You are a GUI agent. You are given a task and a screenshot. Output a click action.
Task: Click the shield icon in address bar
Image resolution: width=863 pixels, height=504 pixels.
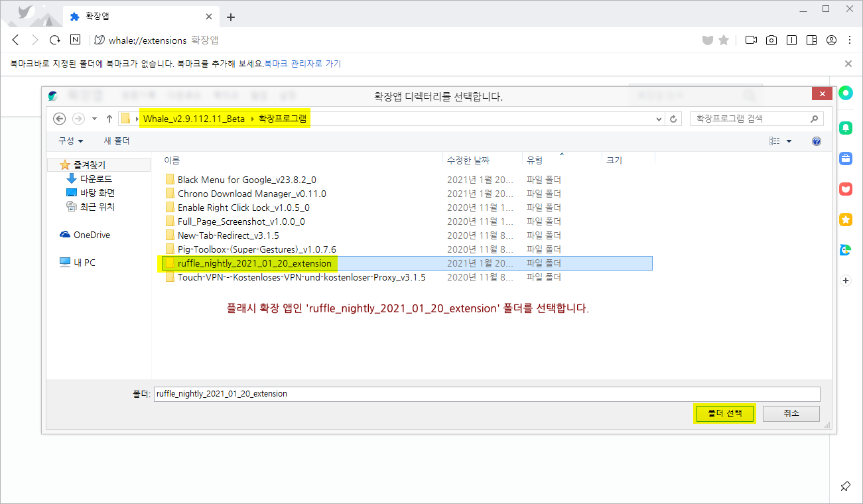click(708, 40)
